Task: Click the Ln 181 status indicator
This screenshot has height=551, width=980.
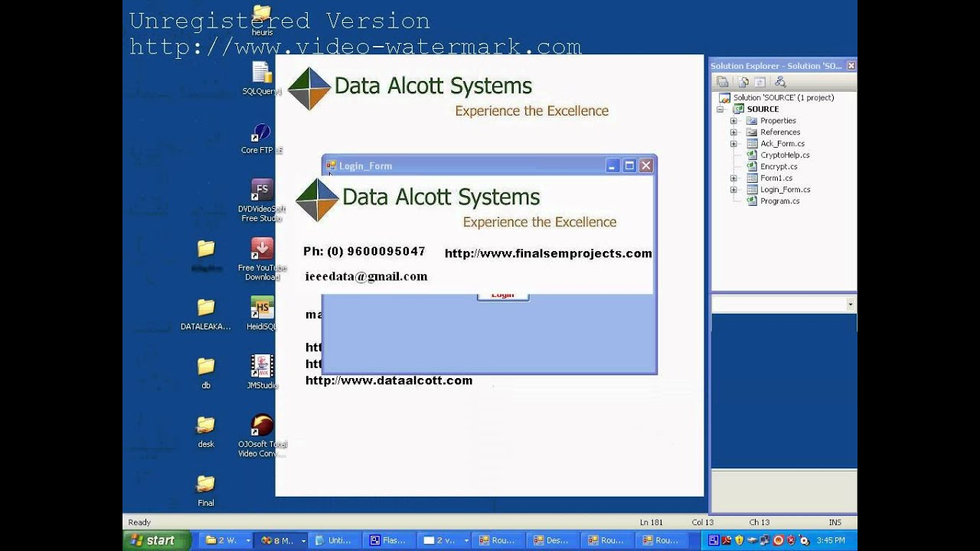Action: (x=651, y=523)
